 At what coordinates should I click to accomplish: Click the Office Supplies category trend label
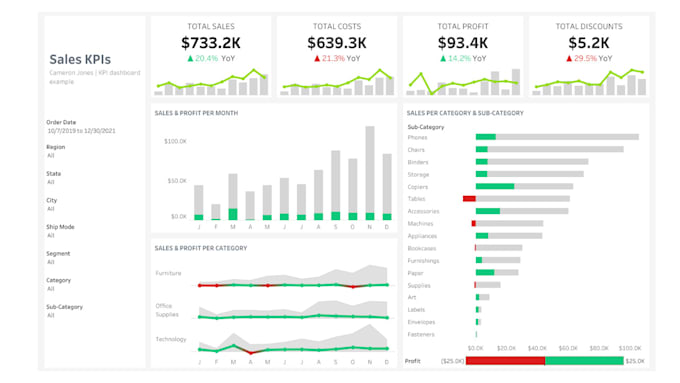(167, 310)
